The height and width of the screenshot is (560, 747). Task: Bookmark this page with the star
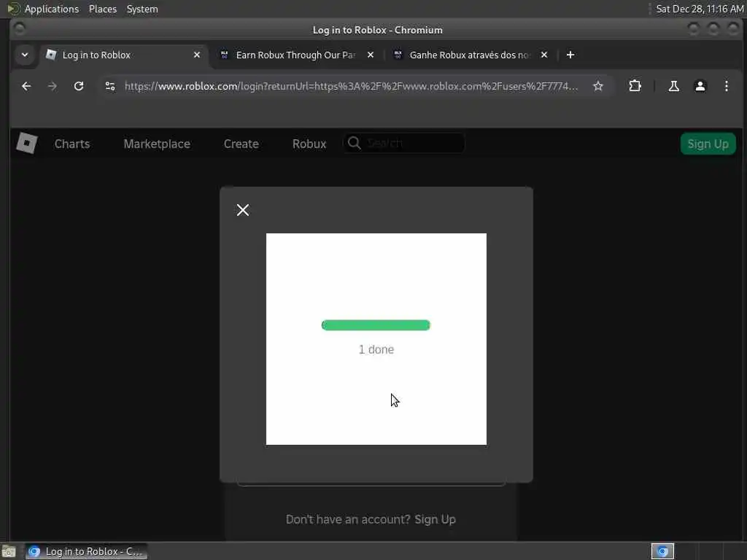point(598,86)
